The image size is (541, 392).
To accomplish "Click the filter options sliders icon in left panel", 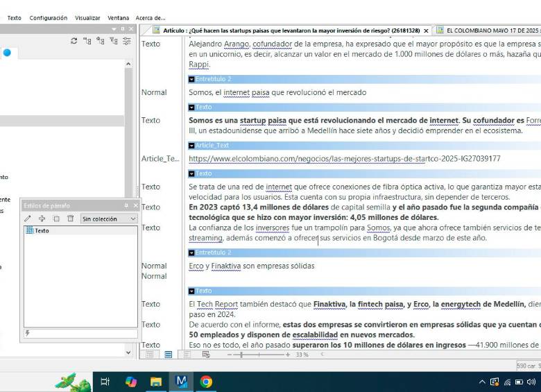I will click(x=127, y=41).
